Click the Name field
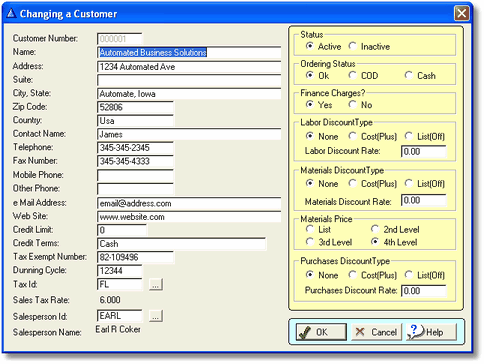This screenshot has width=484, height=364. 189,53
